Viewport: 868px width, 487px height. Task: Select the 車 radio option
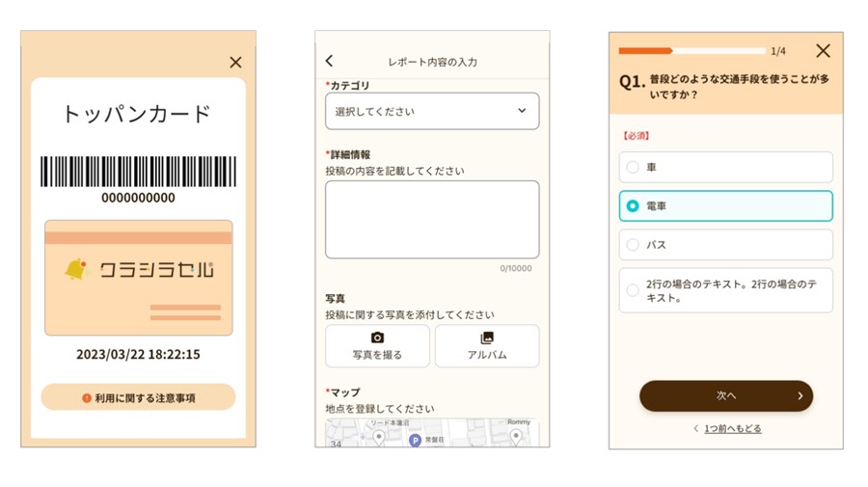725,167
